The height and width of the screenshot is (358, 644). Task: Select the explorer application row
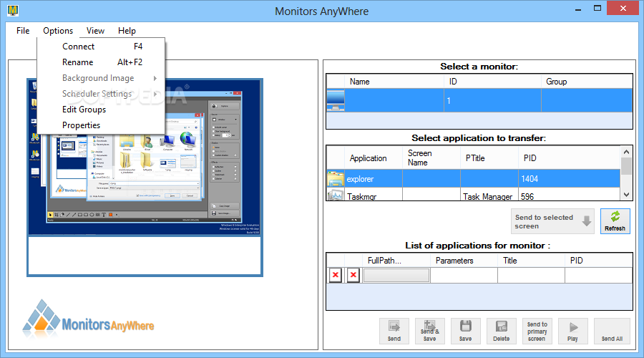click(x=474, y=179)
